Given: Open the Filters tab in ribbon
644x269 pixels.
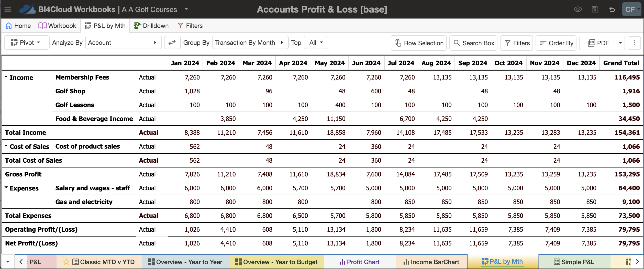Looking at the screenshot, I should point(190,26).
